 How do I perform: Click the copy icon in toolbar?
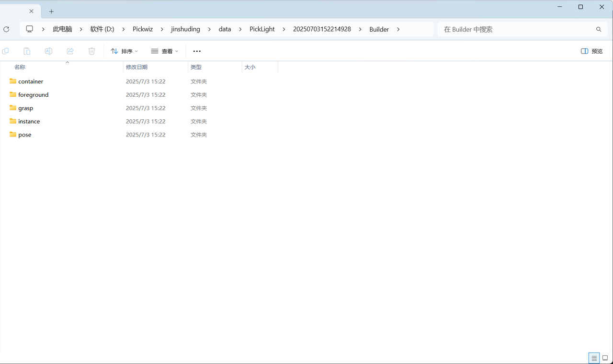[6, 51]
